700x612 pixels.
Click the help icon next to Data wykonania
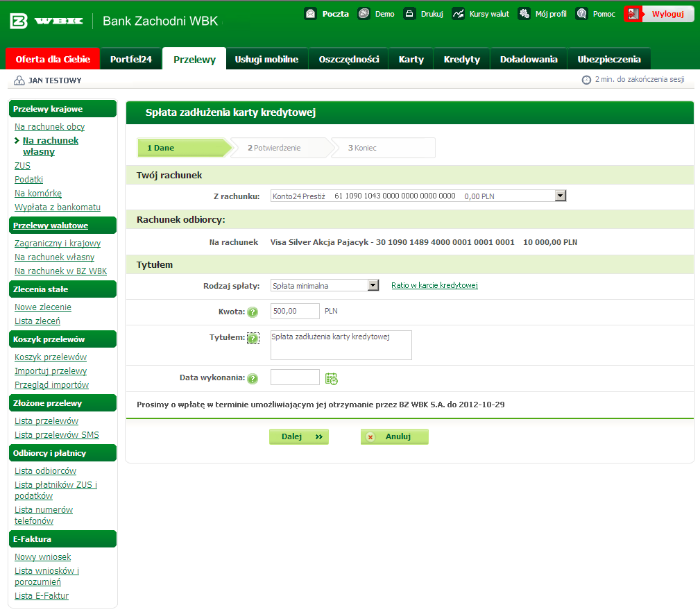click(x=253, y=379)
